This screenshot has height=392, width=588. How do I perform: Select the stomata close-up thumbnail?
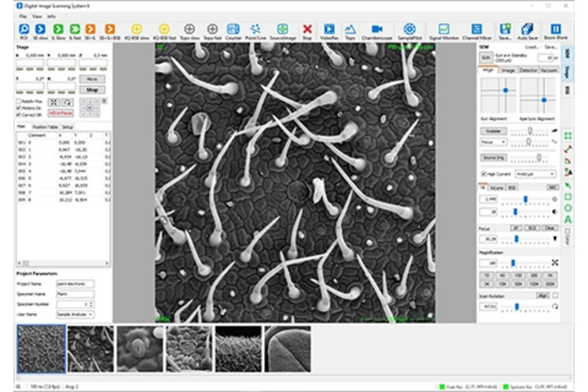pos(140,349)
